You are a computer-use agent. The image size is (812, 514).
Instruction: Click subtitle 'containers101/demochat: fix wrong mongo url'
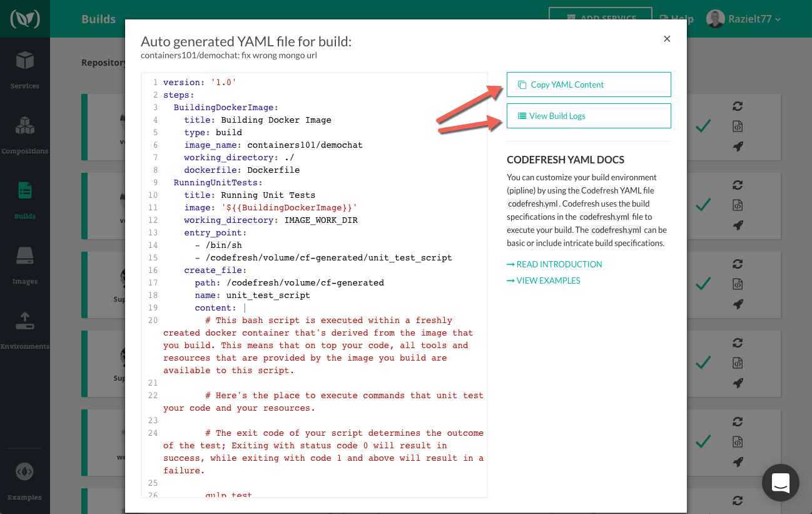[229, 55]
